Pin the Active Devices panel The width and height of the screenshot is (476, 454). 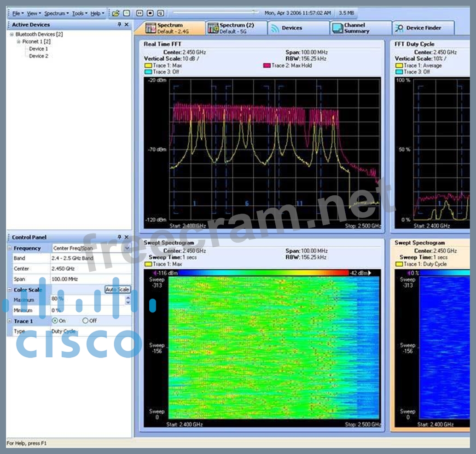pos(119,24)
